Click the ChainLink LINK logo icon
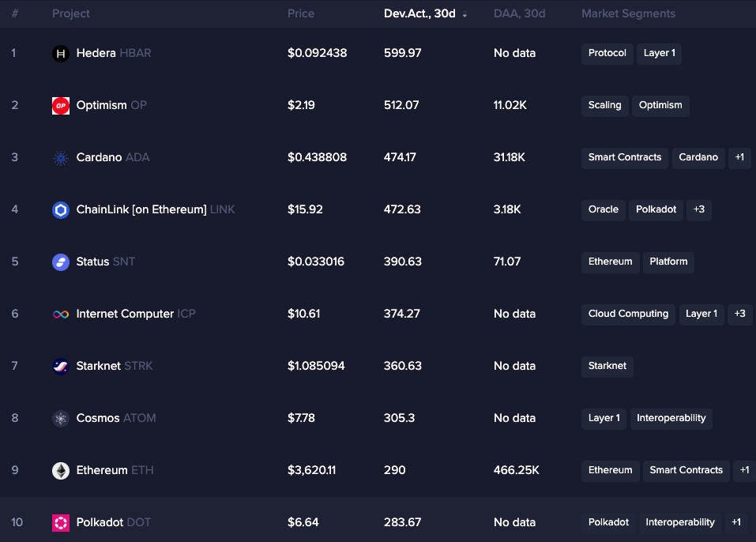This screenshot has width=756, height=542. click(x=61, y=209)
